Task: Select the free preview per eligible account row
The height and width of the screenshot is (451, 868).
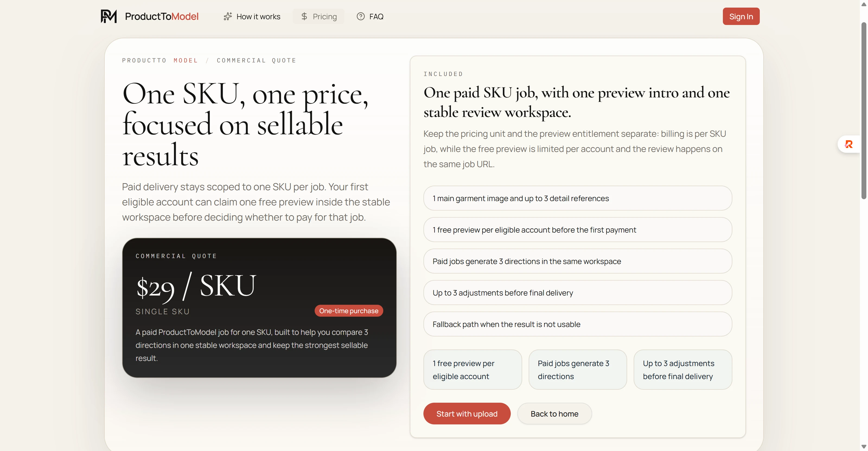Action: click(x=577, y=230)
